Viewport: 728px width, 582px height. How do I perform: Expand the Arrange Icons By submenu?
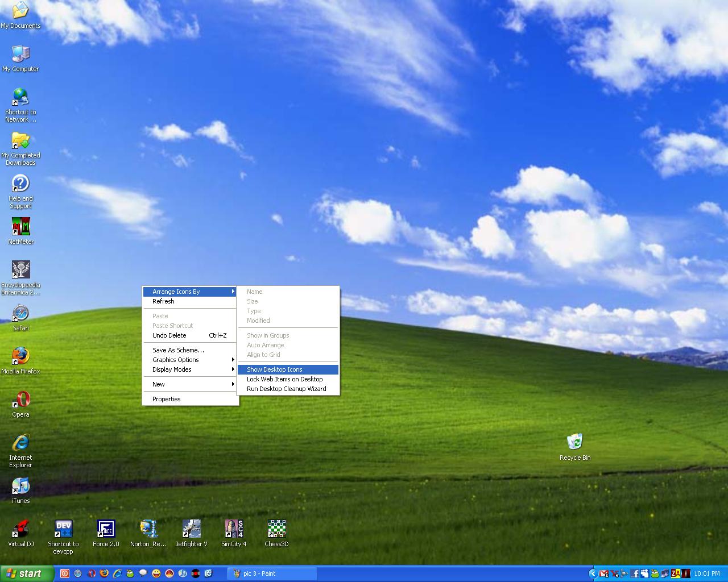[x=190, y=292]
